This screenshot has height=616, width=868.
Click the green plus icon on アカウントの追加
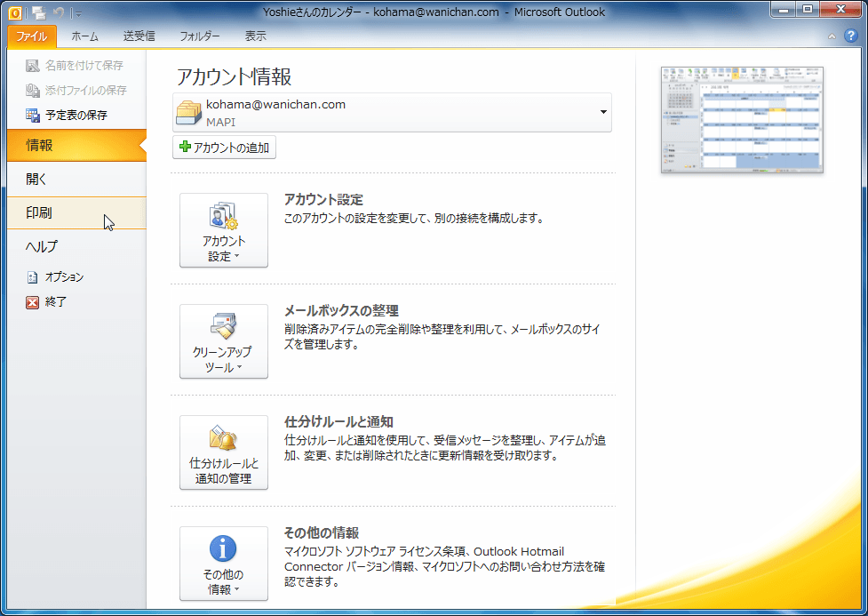(x=186, y=147)
